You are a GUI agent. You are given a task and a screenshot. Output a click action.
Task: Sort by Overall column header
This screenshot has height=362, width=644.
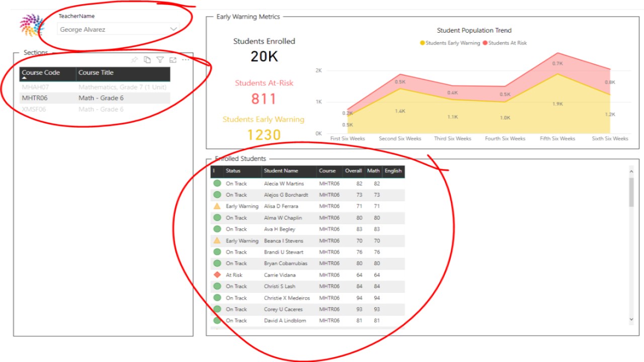353,171
